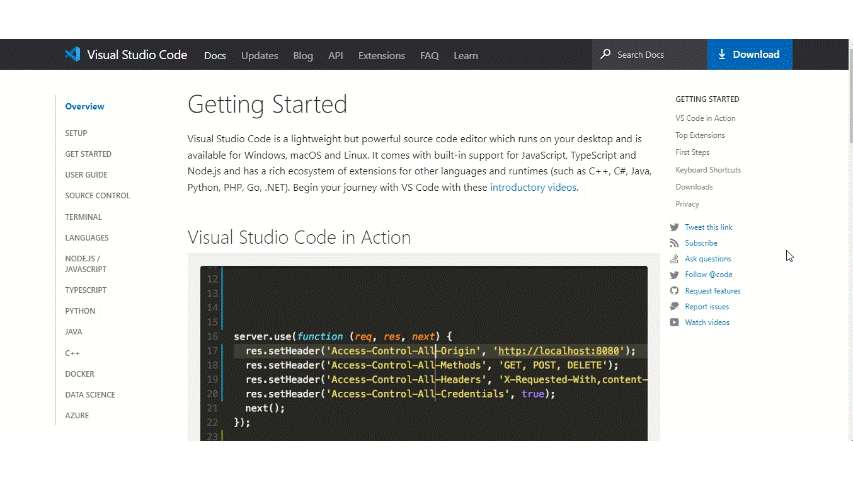Open the DOCKER sidebar section
This screenshot has height=480, width=853.
(x=80, y=374)
